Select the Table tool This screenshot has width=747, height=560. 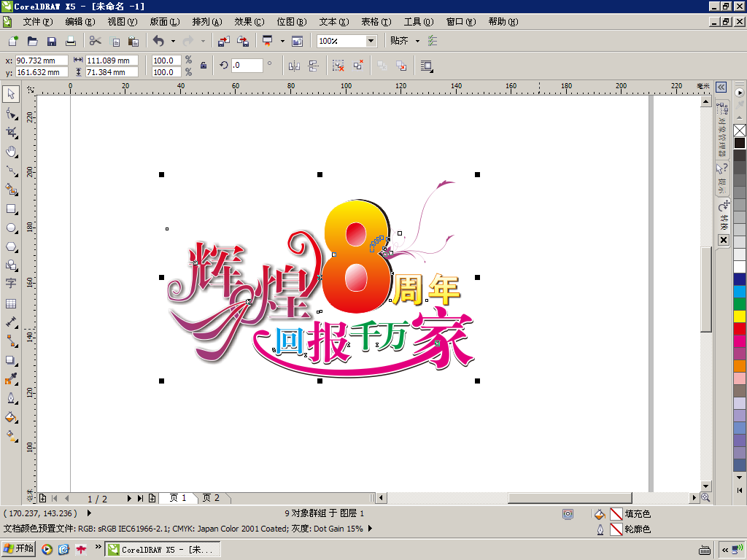click(x=11, y=304)
